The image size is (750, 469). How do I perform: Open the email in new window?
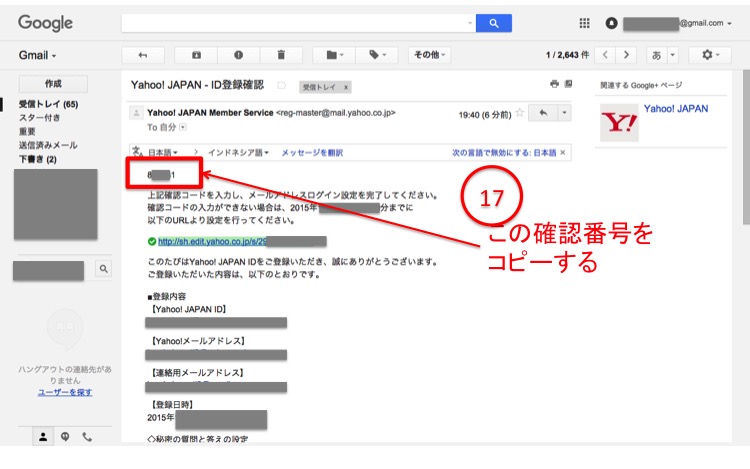[x=568, y=84]
